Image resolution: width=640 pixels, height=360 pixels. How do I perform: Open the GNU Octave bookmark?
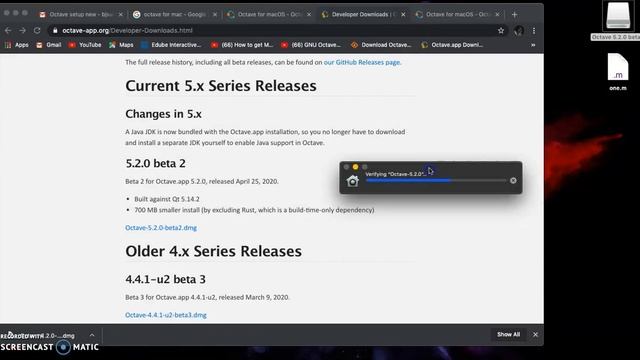pos(311,45)
